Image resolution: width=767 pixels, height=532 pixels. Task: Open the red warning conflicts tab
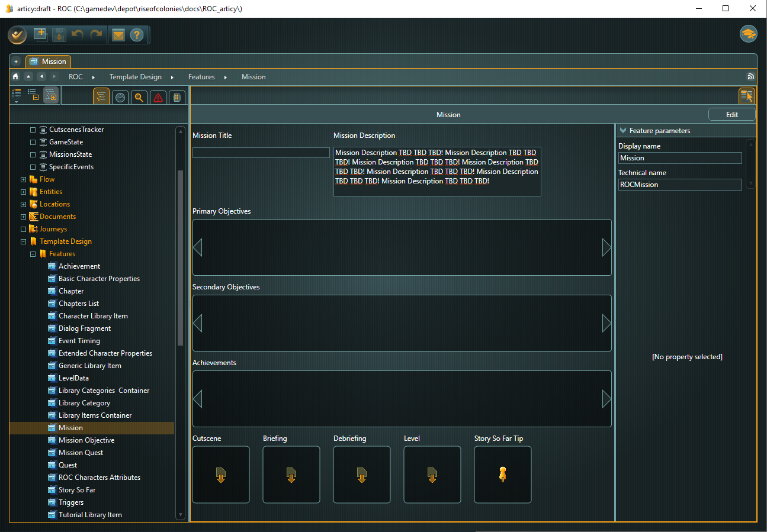(x=158, y=98)
